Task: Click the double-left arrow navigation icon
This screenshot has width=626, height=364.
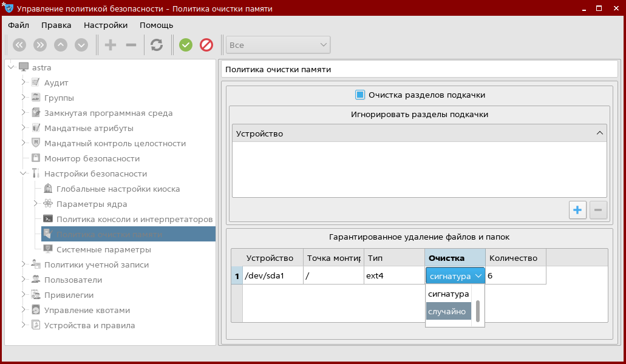Action: tap(19, 45)
